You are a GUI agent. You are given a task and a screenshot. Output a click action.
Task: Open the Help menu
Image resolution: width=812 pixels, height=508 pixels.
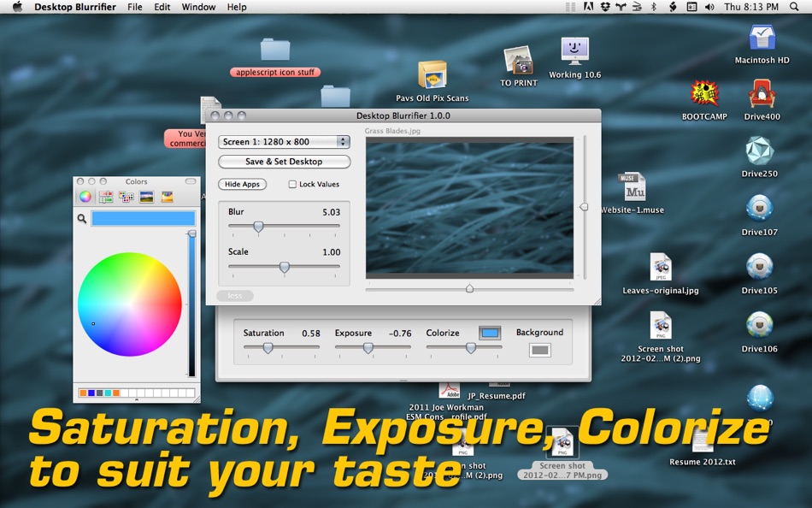[x=237, y=7]
